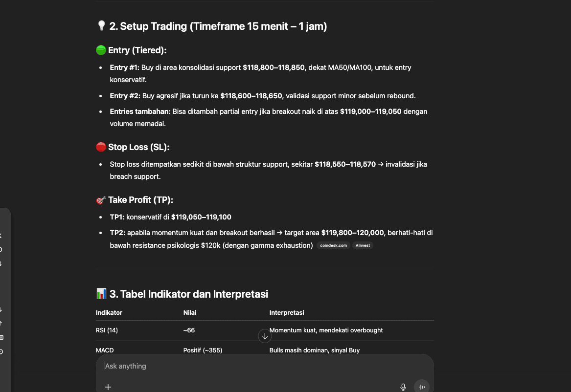This screenshot has height=392, width=571.
Task: Click the green circle beside Entry (Tiered)
Action: 101,50
